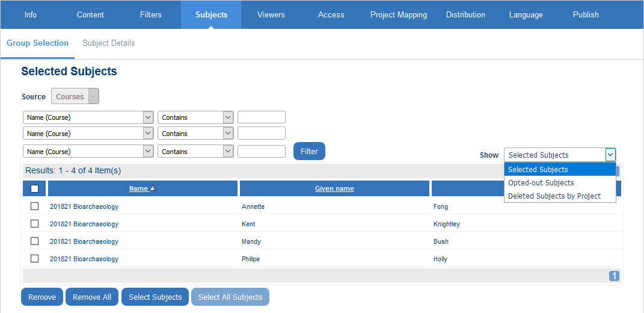Image resolution: width=644 pixels, height=313 pixels.
Task: Click surname Fong
Action: (441, 206)
